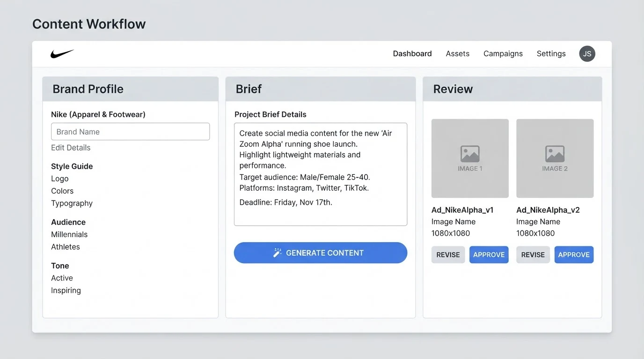644x359 pixels.
Task: Click the Deadline: Friday, Nov 17th line
Action: pos(286,202)
